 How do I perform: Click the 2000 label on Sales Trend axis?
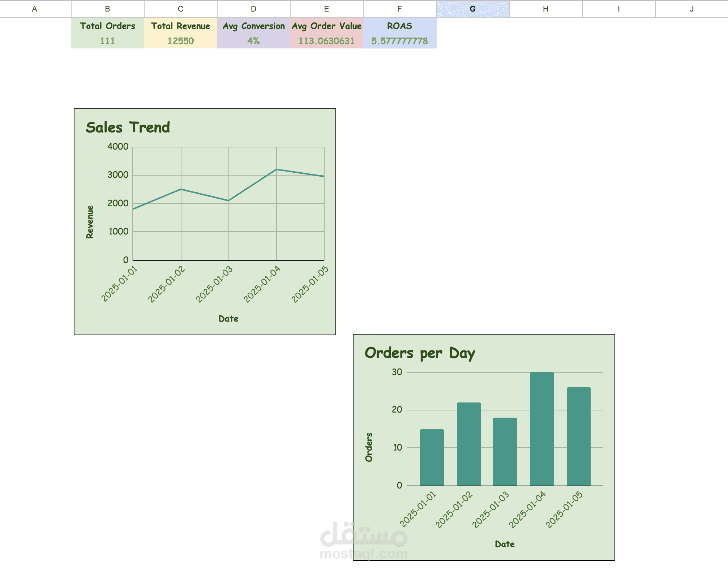(x=118, y=203)
